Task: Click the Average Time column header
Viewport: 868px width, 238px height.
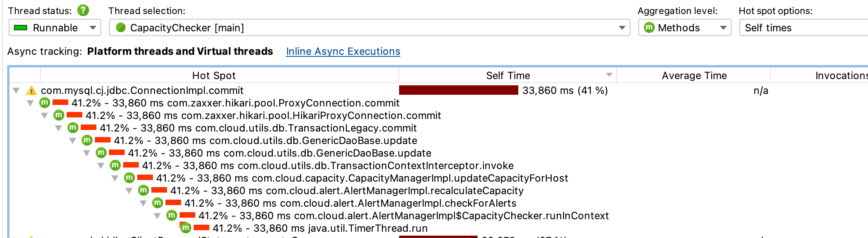Action: [694, 76]
